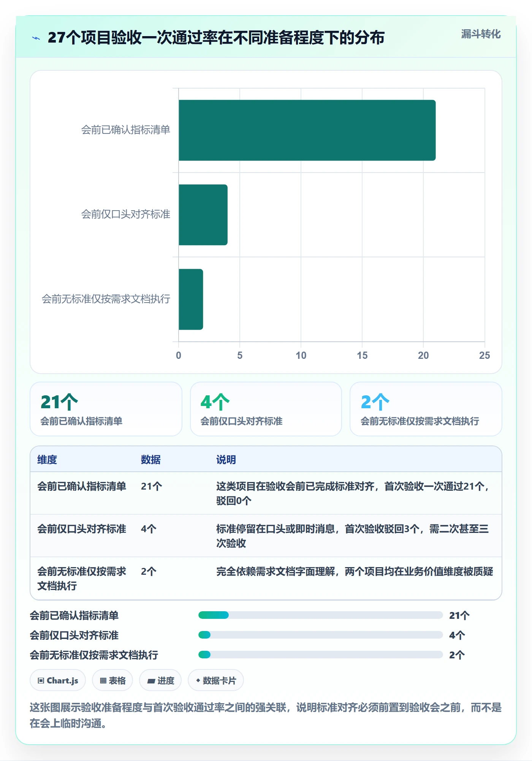The width and height of the screenshot is (532, 761).
Task: Select the 数据卡片 chip
Action: [216, 680]
